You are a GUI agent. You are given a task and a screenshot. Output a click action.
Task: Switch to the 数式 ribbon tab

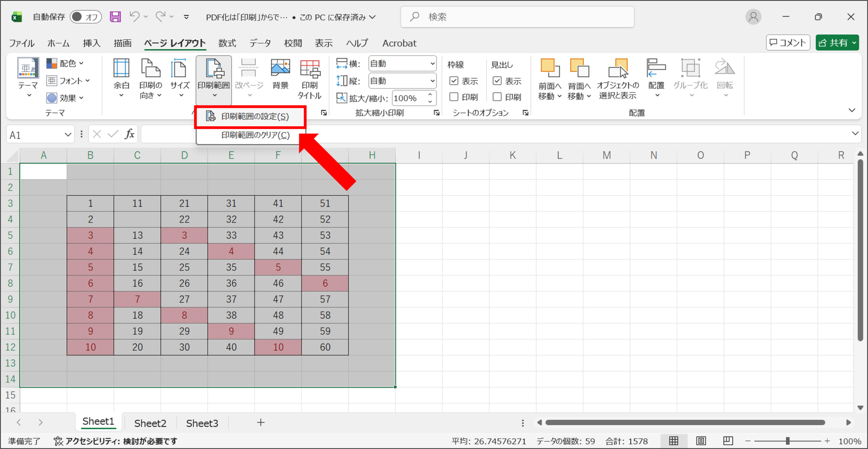tap(227, 43)
